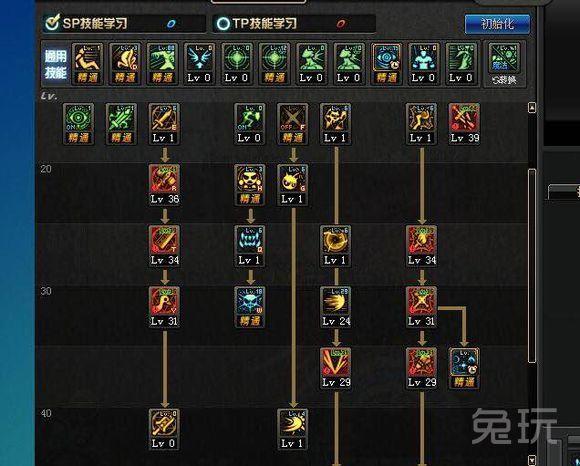
Task: Click the 初始化 reset button
Action: (497, 24)
